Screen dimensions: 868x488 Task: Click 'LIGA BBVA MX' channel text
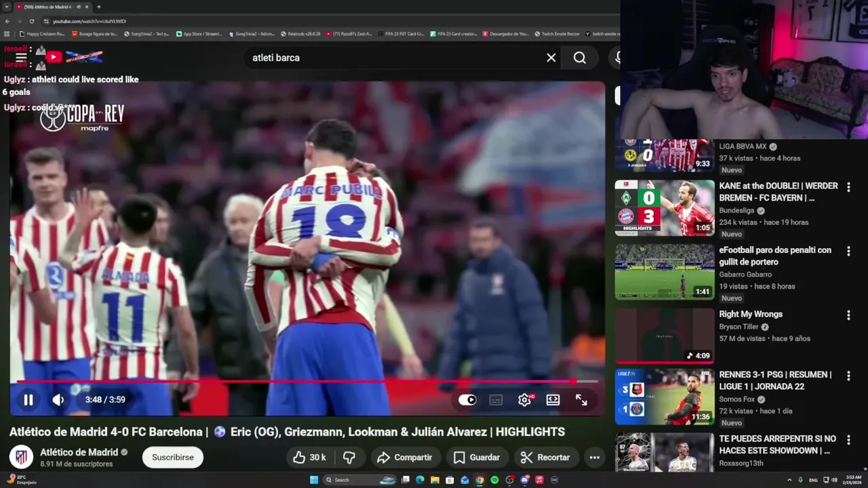click(743, 146)
